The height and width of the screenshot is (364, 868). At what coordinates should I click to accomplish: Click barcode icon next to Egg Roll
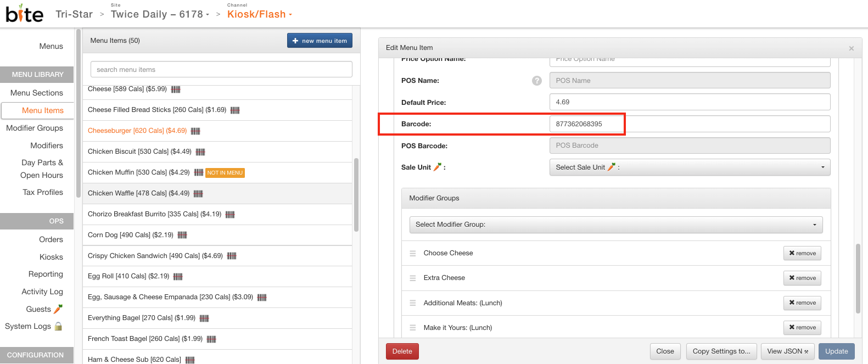coord(178,277)
